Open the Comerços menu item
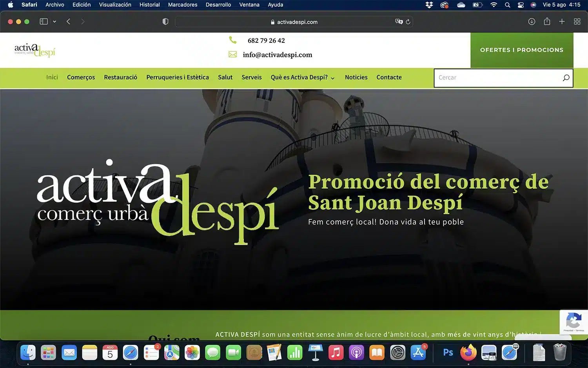This screenshot has height=368, width=588. click(81, 77)
